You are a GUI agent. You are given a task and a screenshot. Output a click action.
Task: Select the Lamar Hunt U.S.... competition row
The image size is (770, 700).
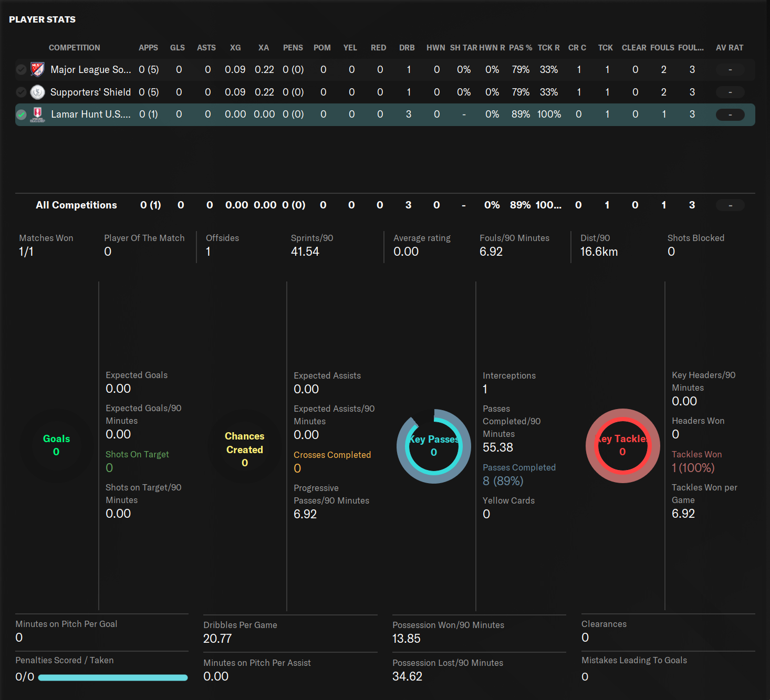pos(385,114)
